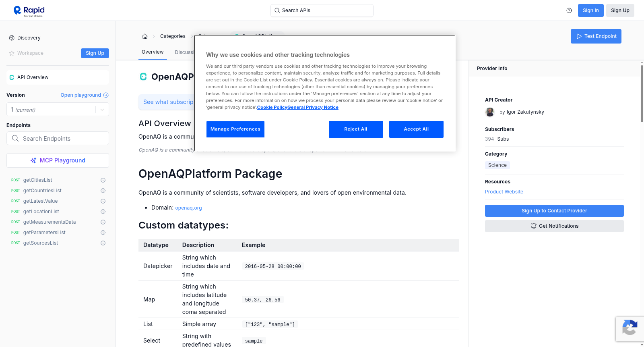Select getCitiesList endpoint

point(38,180)
